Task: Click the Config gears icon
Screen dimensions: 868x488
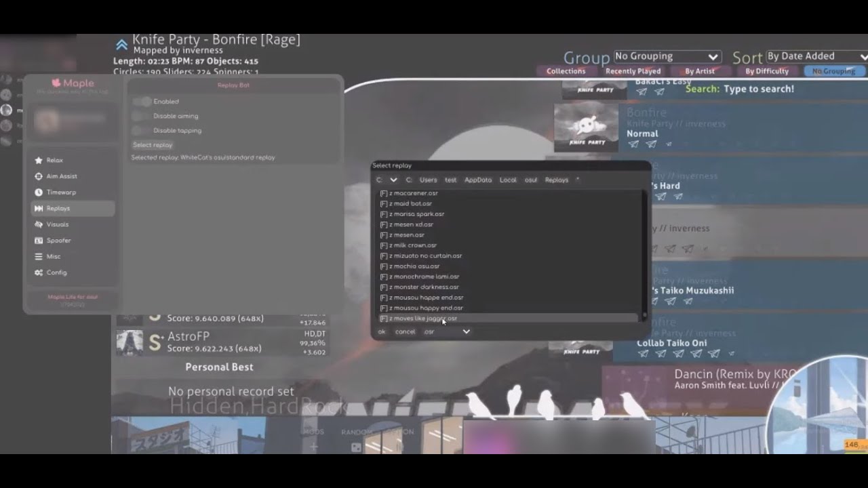Action: pyautogui.click(x=38, y=272)
